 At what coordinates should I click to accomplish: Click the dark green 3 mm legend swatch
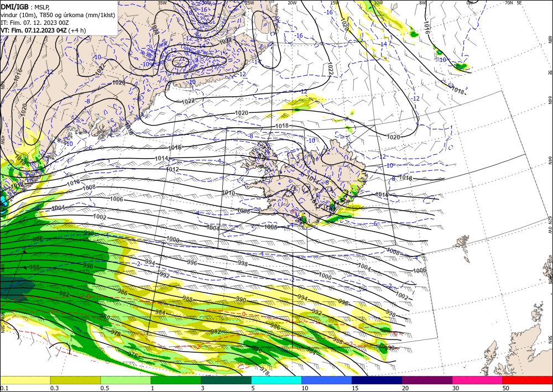point(226,380)
